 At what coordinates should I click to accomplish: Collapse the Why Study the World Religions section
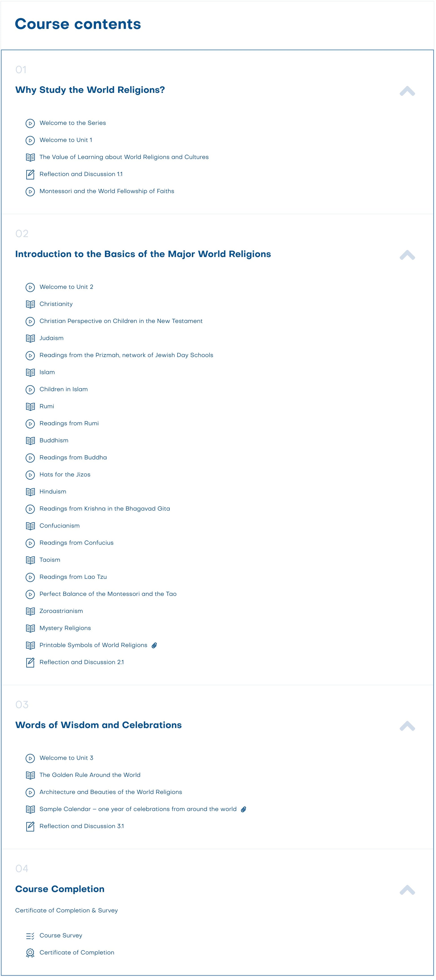[407, 91]
